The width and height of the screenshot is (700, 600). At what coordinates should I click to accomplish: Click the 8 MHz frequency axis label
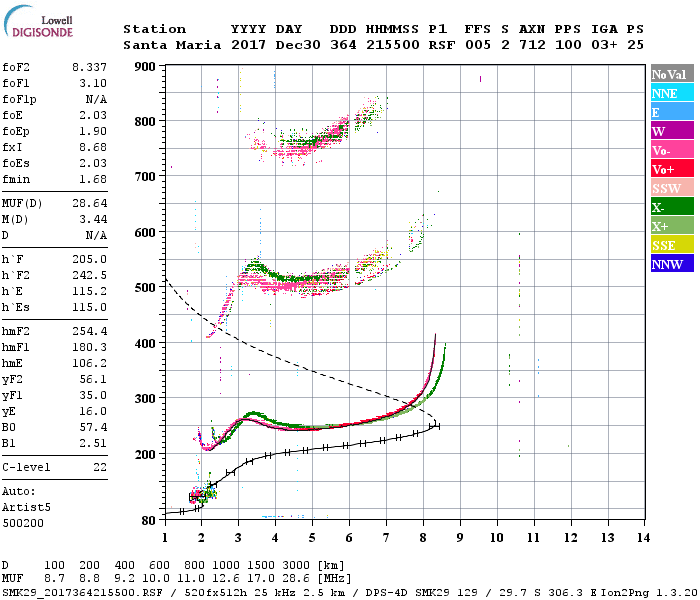tap(423, 538)
